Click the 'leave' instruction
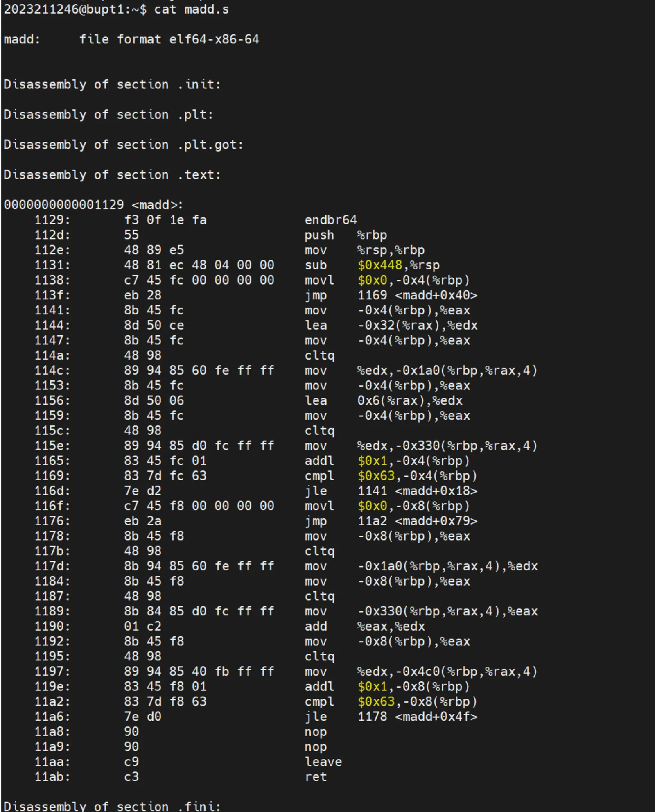 coord(323,762)
